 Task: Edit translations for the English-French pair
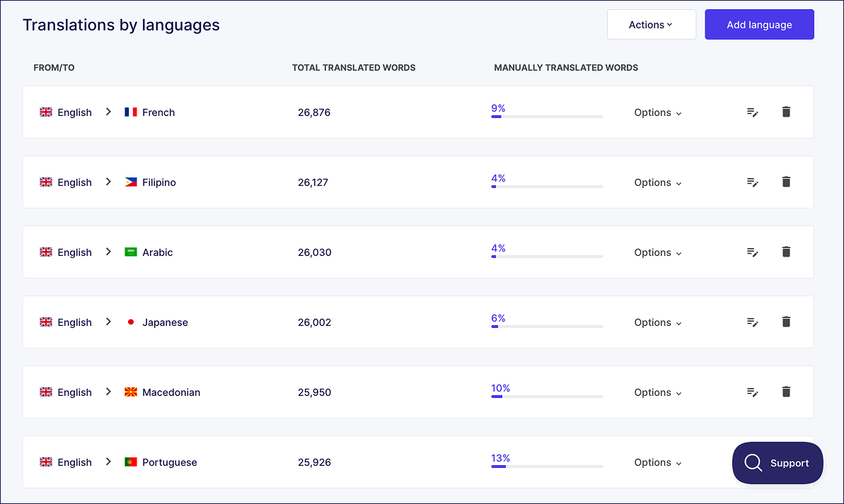click(752, 112)
